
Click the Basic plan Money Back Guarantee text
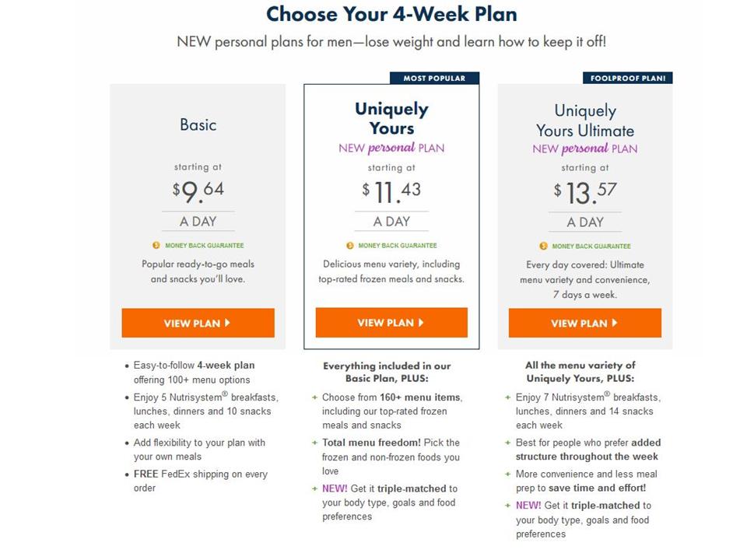(x=204, y=246)
